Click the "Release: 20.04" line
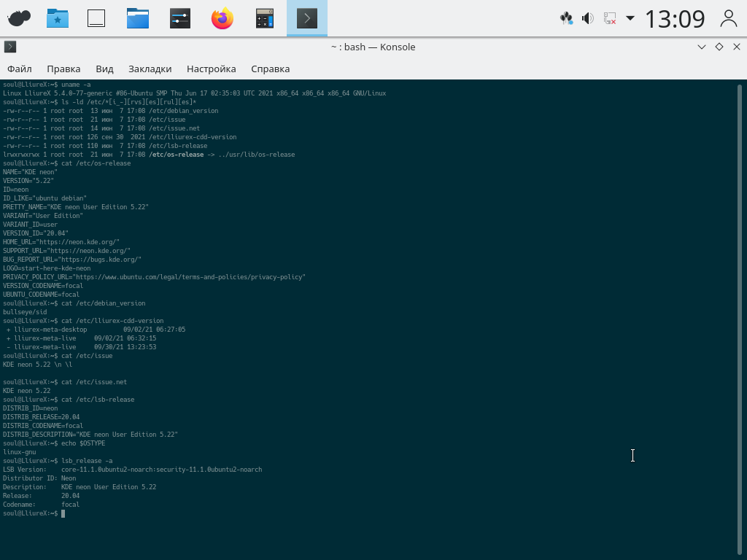 point(41,496)
